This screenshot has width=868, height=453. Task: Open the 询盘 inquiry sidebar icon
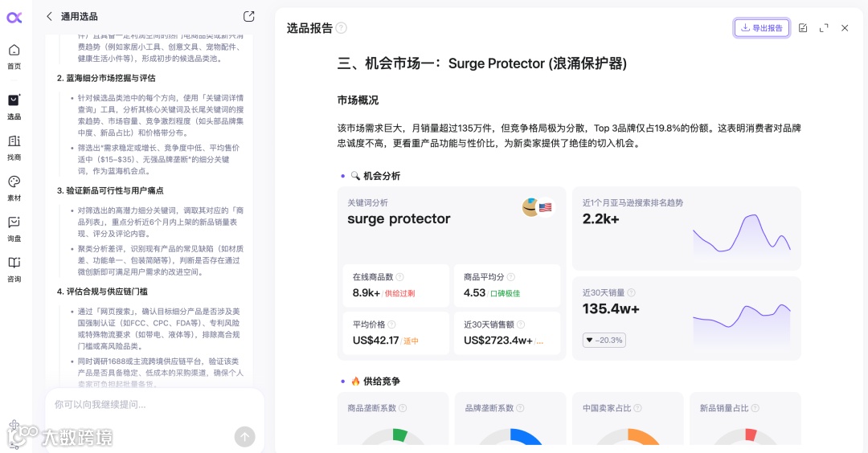tap(14, 228)
